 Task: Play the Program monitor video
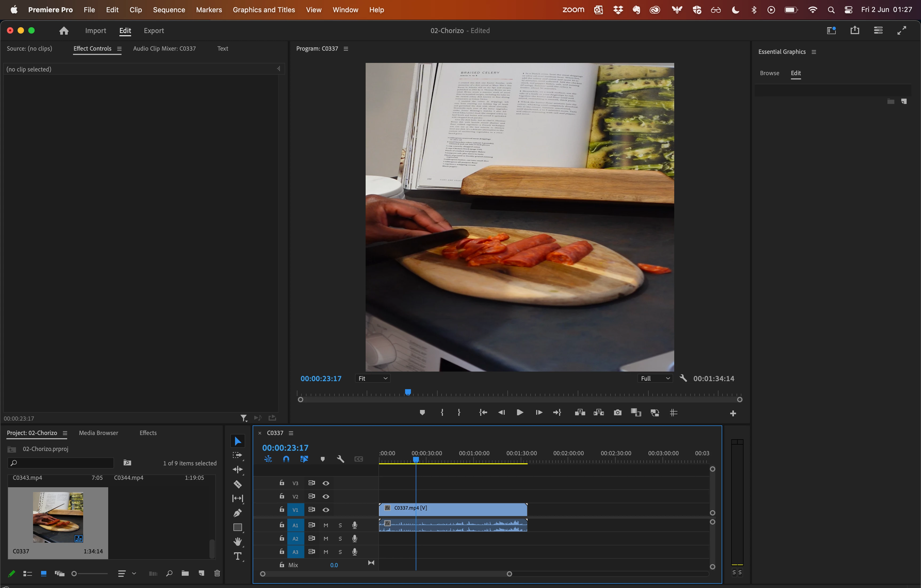520,412
